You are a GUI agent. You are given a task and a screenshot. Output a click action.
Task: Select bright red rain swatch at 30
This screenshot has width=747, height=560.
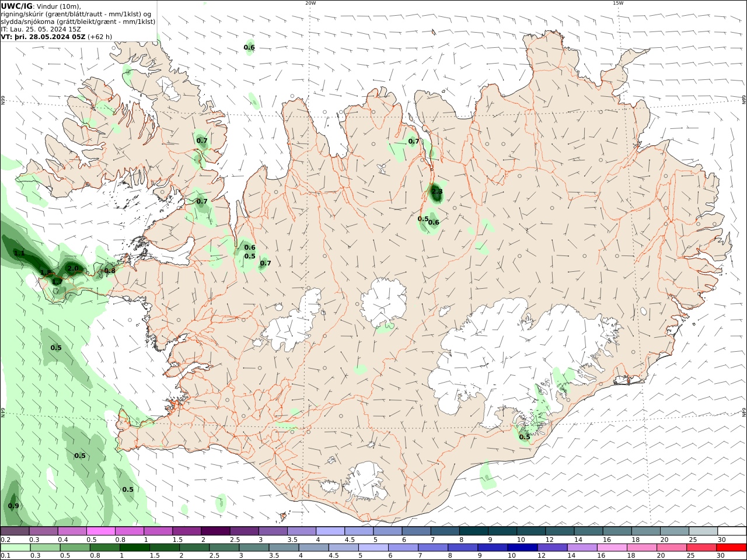731,548
